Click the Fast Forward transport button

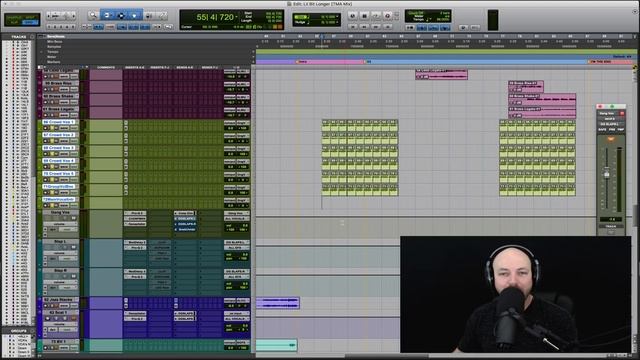[376, 27]
